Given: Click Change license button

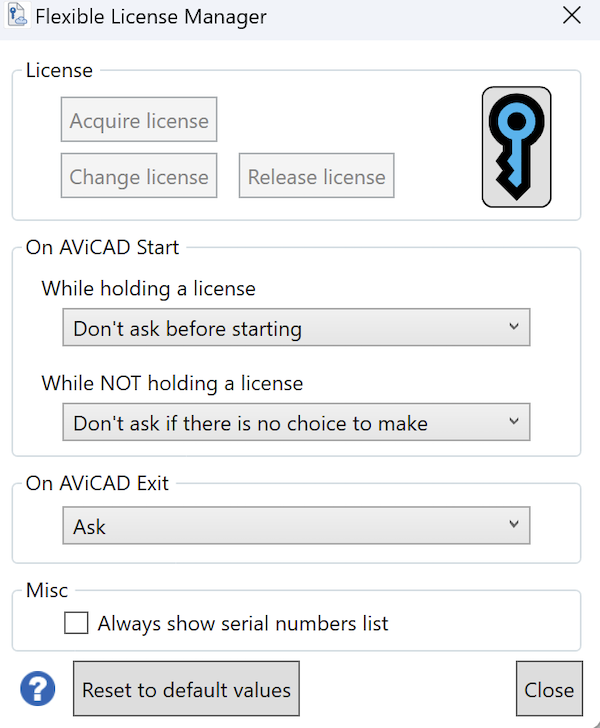Looking at the screenshot, I should click(x=139, y=176).
